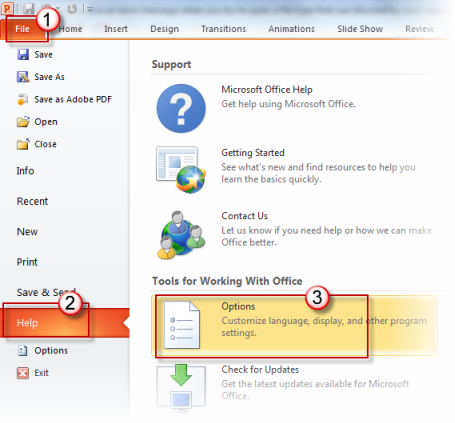Click the Save floppy disk icon
The width and height of the screenshot is (455, 423).
pyautogui.click(x=23, y=54)
